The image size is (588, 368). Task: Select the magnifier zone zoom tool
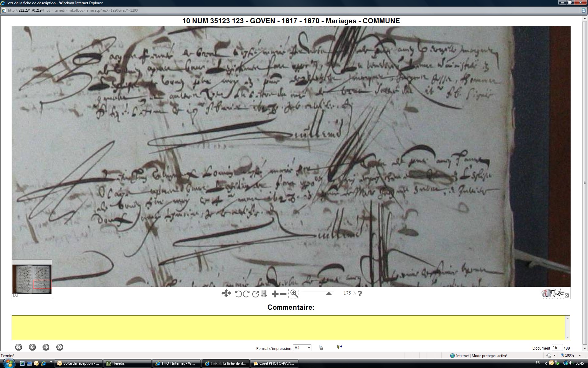click(294, 293)
